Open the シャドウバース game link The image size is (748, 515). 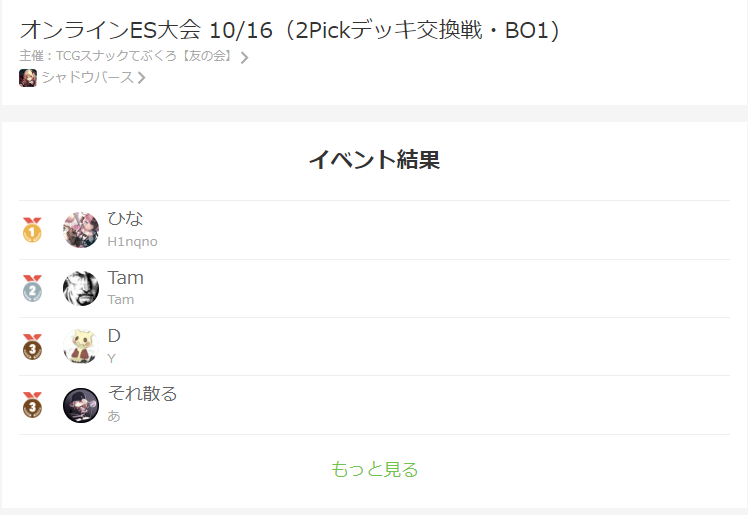(88, 77)
